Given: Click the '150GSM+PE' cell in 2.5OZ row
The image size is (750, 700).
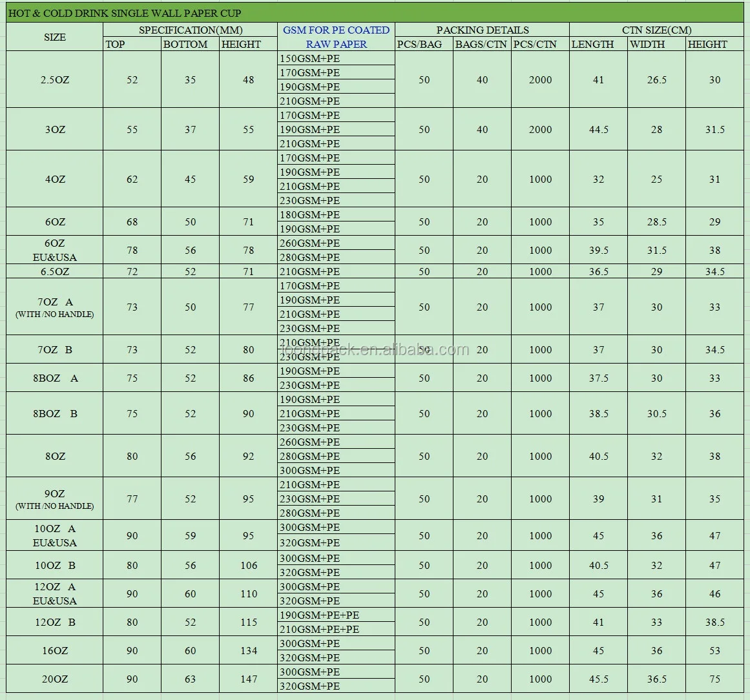Looking at the screenshot, I should (x=337, y=58).
